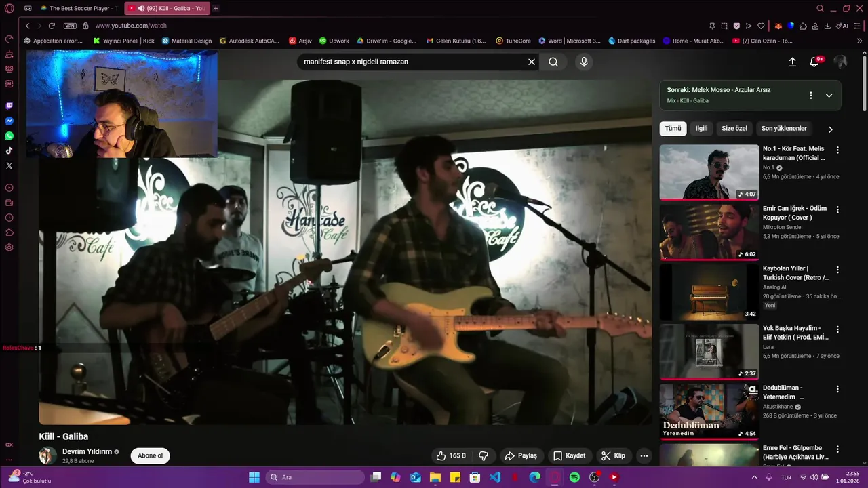Open settings gear in Opera sidebar

(x=9, y=247)
